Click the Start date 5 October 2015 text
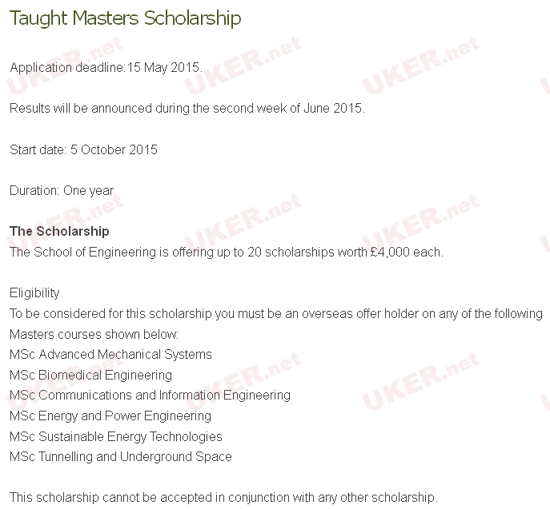The image size is (550, 509). tap(83, 150)
